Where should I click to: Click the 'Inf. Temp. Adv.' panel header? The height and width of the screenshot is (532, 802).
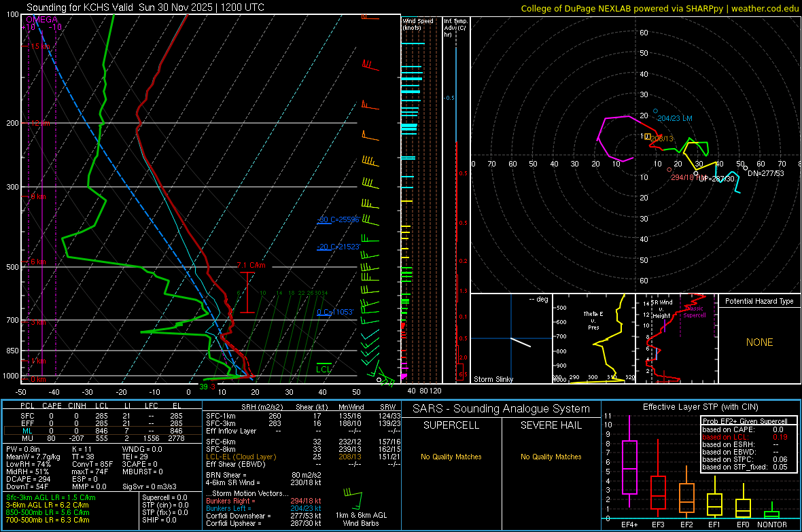click(x=455, y=28)
